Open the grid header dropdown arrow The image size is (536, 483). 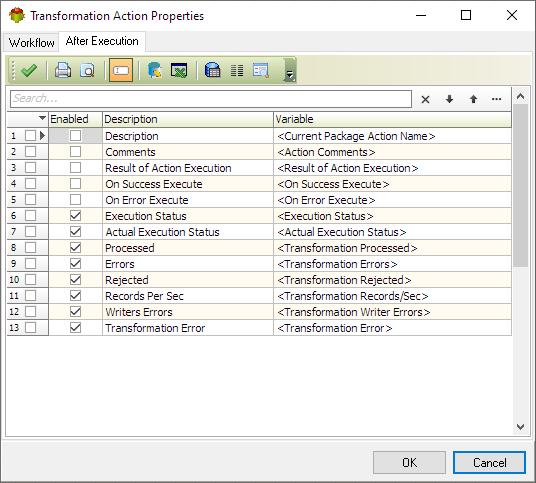tap(42, 118)
